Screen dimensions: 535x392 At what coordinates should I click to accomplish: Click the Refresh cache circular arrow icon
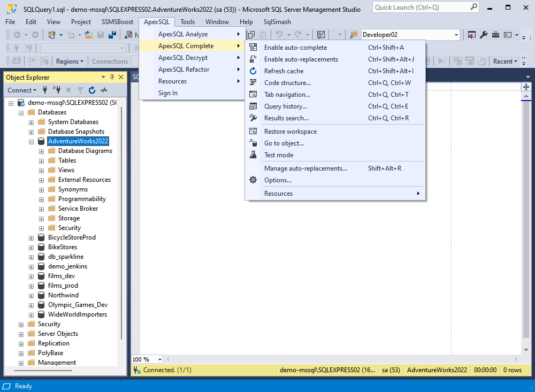tap(253, 71)
